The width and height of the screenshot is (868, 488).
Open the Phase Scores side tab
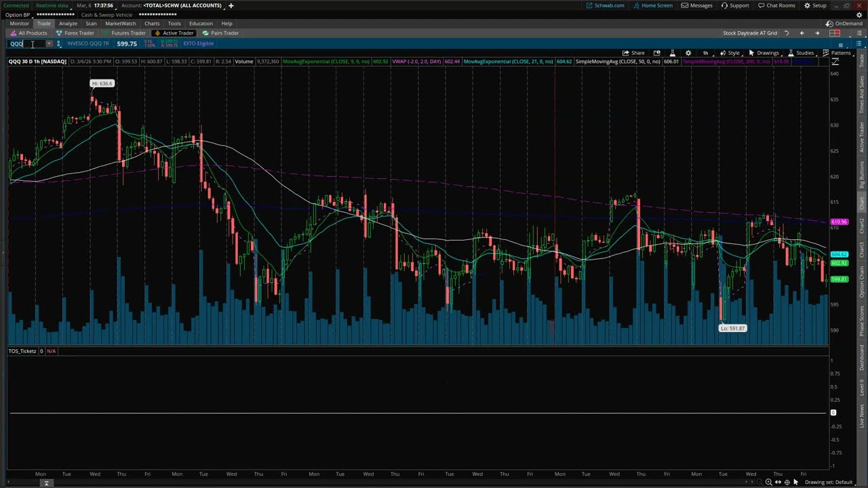pyautogui.click(x=862, y=322)
